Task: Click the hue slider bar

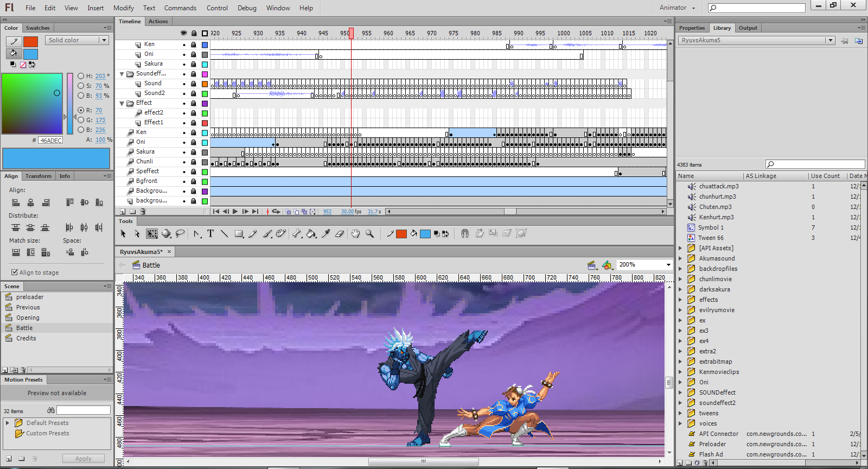Action: (x=70, y=103)
